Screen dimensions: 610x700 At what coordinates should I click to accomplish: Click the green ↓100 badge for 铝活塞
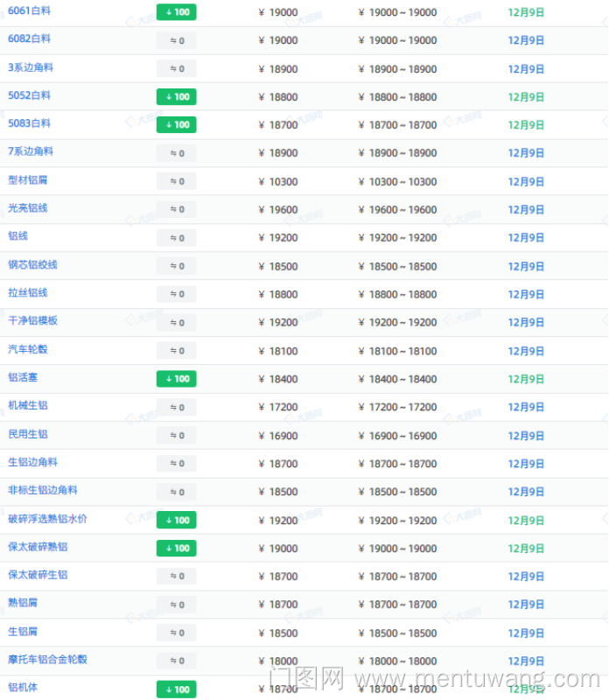tap(176, 379)
